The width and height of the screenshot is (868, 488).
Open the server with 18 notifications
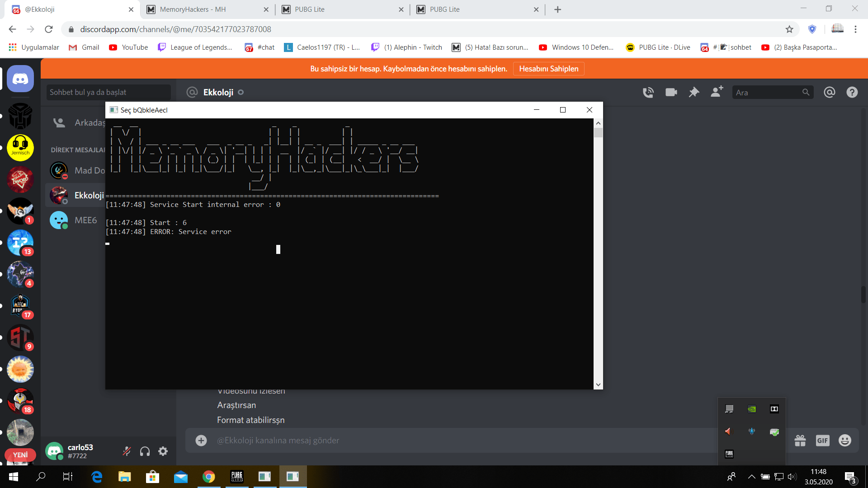coord(20,401)
